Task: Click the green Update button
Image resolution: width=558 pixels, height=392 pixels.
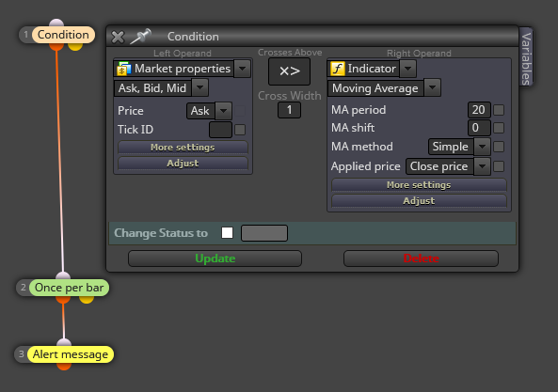Action: (215, 259)
